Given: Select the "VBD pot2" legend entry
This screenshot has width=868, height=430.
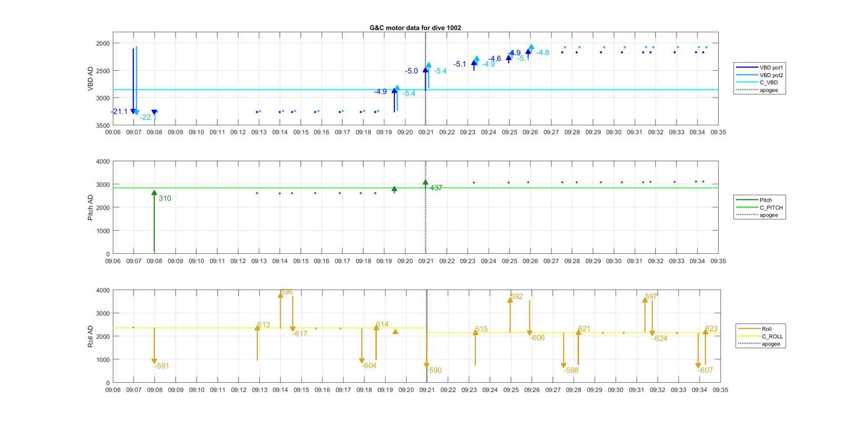Looking at the screenshot, I should click(x=759, y=75).
